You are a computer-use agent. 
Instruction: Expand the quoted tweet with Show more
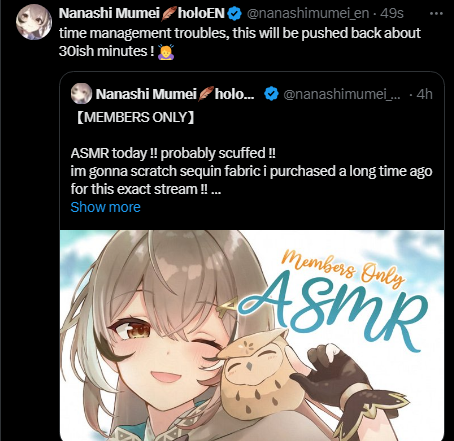click(x=105, y=207)
